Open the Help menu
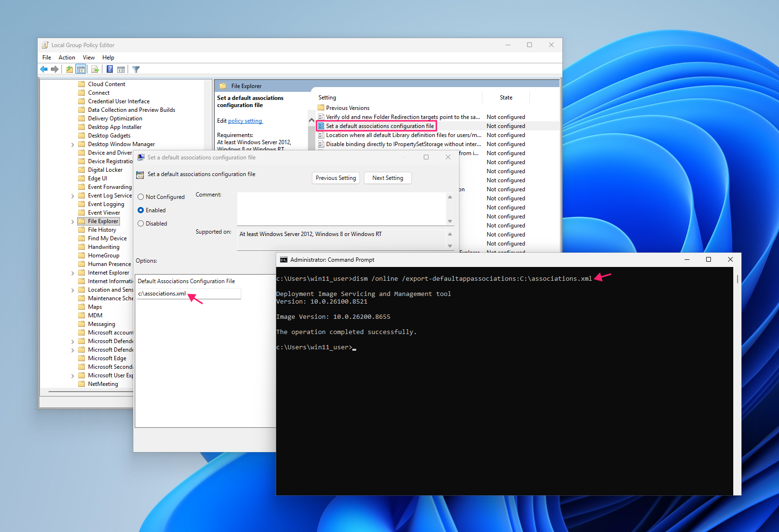 pos(108,58)
